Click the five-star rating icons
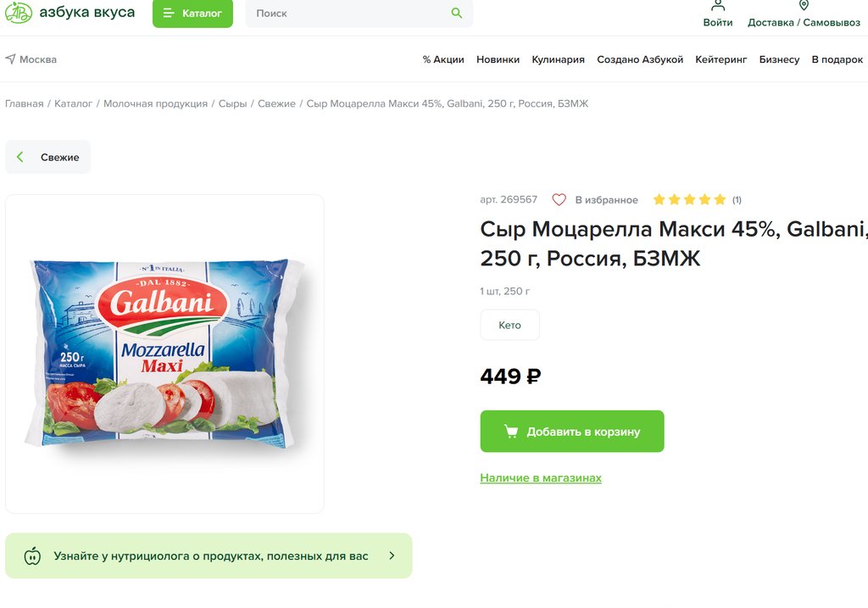Viewport: 868px width, 608px height. click(689, 200)
